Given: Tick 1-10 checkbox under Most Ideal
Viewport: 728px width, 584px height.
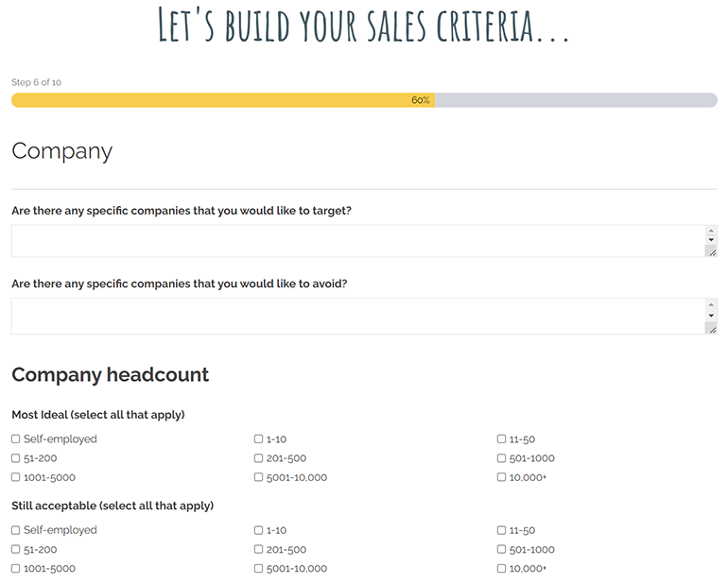Looking at the screenshot, I should pos(259,439).
